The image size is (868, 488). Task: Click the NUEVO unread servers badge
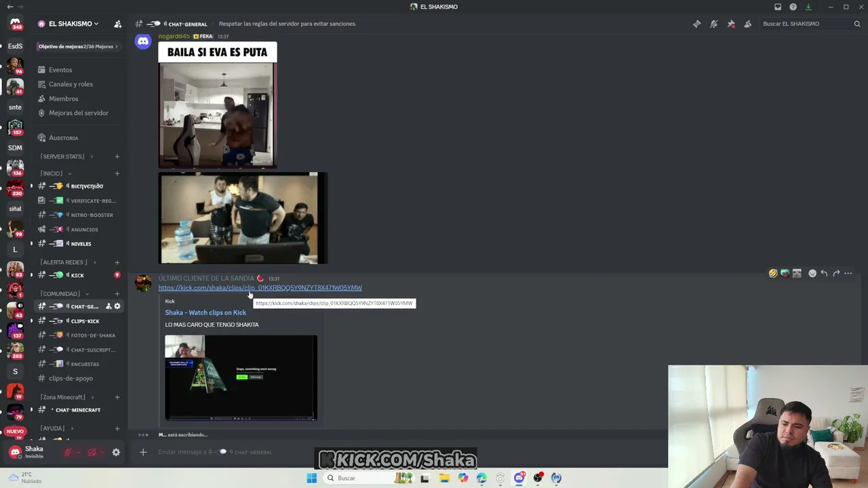15,432
